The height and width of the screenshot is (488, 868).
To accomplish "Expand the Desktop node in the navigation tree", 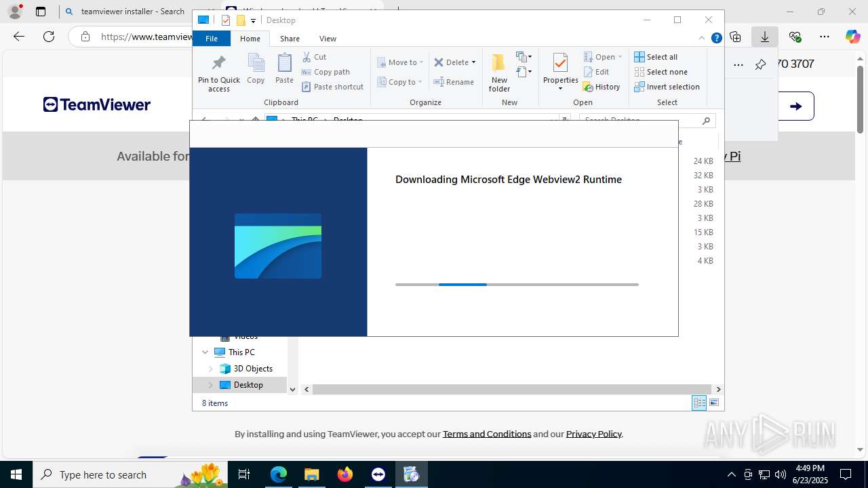I will 211,385.
